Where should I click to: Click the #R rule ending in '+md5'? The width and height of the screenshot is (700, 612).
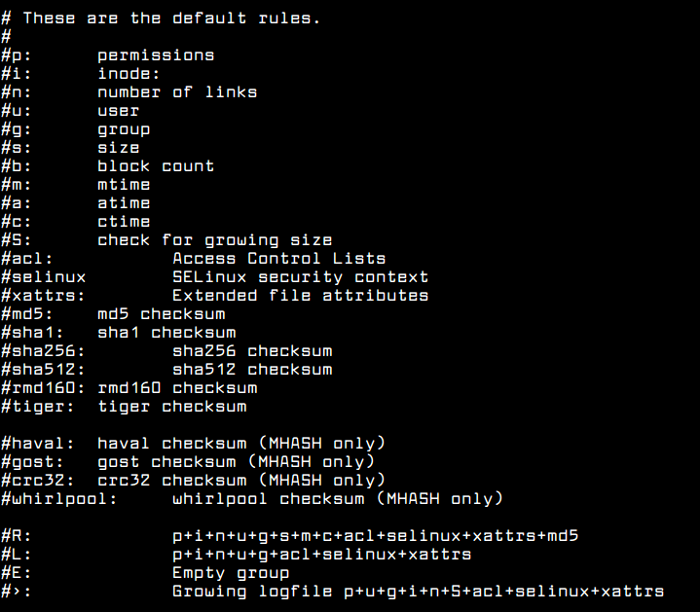tap(380, 536)
